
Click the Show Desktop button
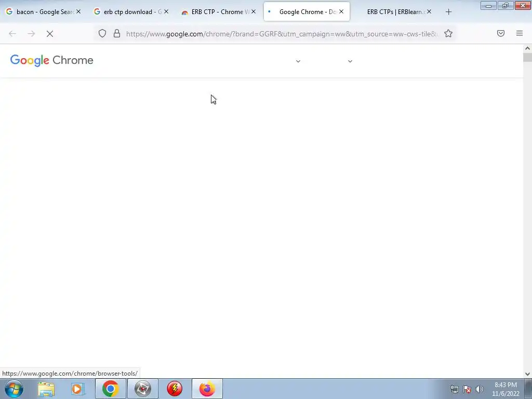pos(528,389)
